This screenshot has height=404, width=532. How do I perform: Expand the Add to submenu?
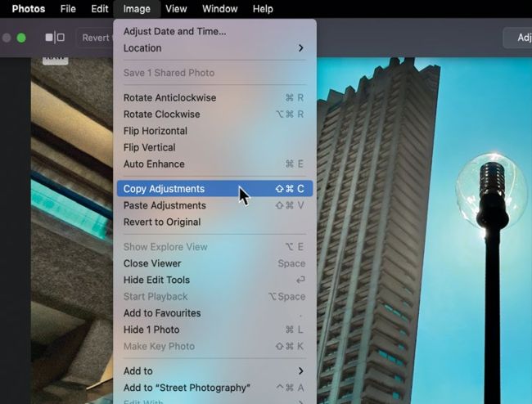tap(213, 371)
